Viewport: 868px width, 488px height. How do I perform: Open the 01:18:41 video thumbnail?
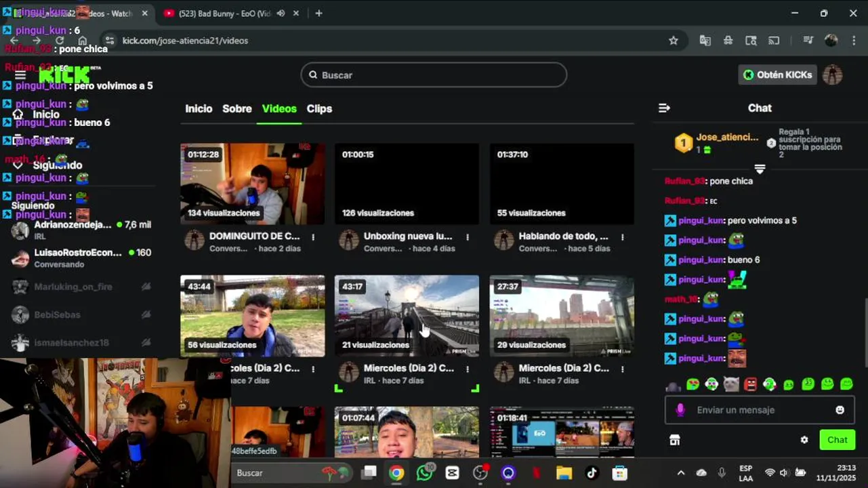pos(562,432)
